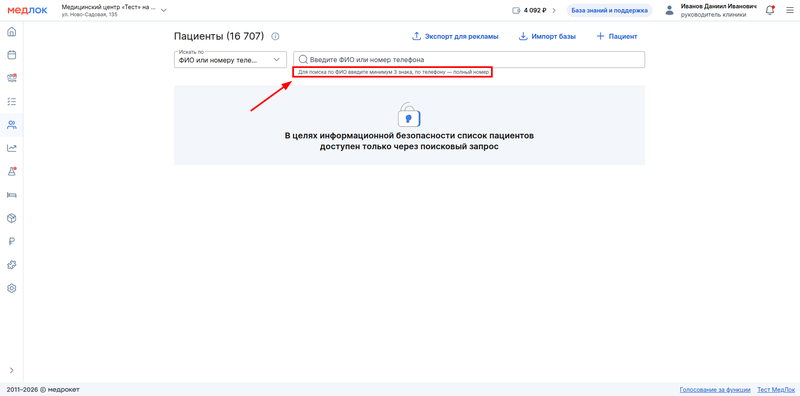The height and width of the screenshot is (396, 800).
Task: Click the user avatar icon
Action: tap(670, 10)
